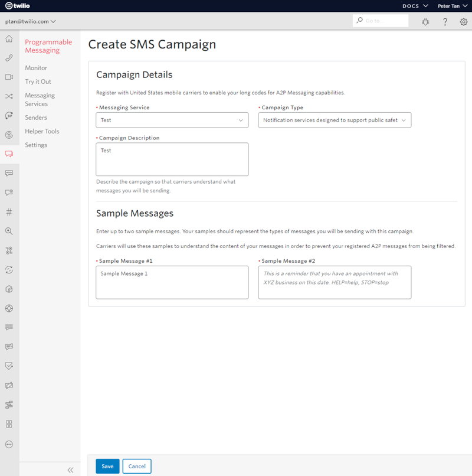Click into Sample Message #2 text area
This screenshot has width=472, height=476.
click(x=335, y=283)
